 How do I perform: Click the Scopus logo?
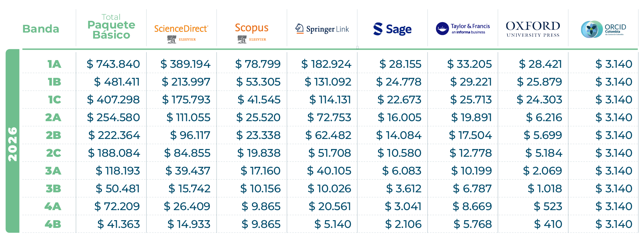click(x=252, y=28)
